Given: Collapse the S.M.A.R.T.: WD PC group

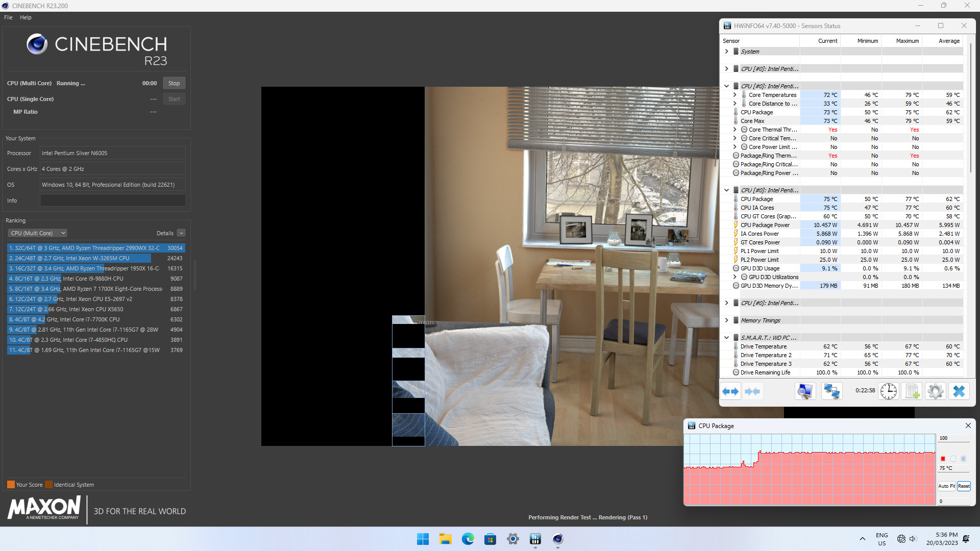Looking at the screenshot, I should coord(726,338).
